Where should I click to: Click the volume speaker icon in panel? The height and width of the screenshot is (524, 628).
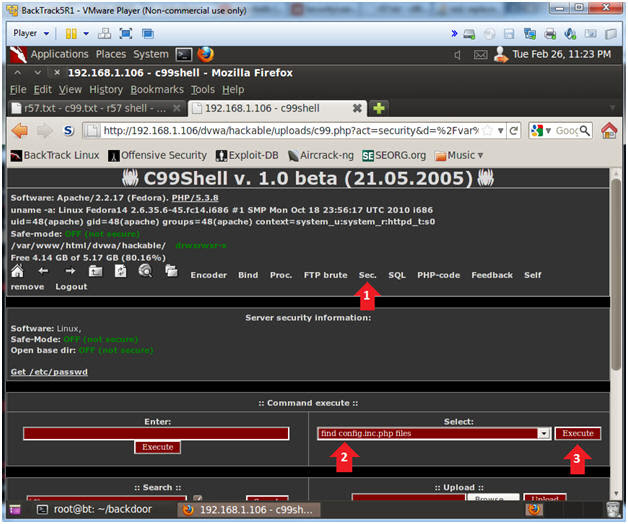pyautogui.click(x=457, y=55)
